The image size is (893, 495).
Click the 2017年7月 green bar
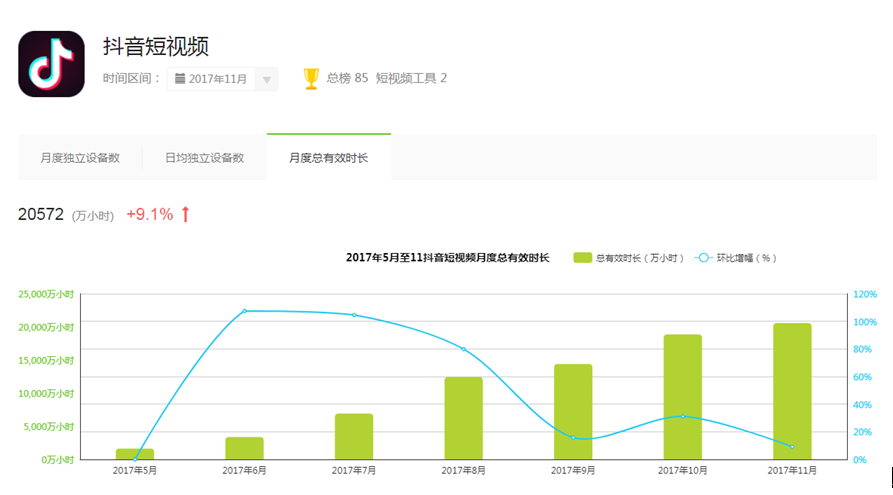(354, 436)
